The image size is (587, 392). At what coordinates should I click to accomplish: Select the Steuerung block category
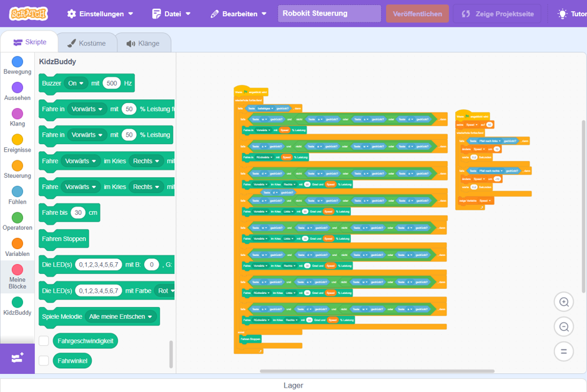pyautogui.click(x=17, y=169)
